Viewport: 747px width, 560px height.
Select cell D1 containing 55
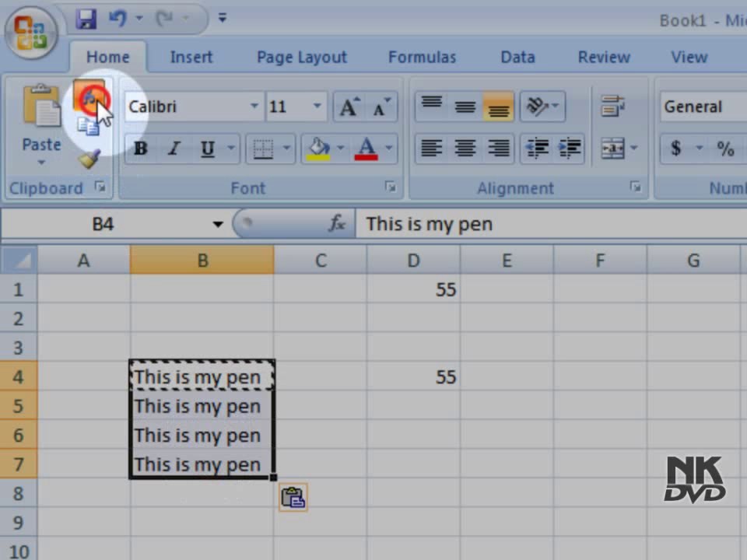[x=413, y=289]
